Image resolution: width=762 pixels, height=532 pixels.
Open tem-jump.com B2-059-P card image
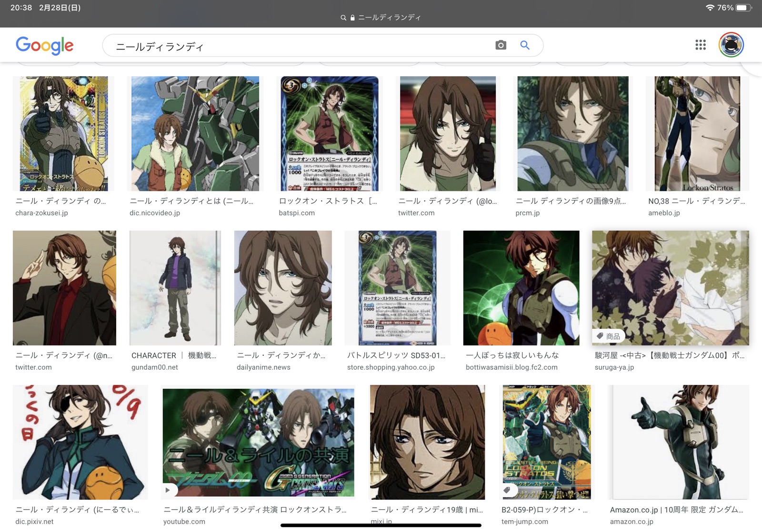(x=547, y=442)
